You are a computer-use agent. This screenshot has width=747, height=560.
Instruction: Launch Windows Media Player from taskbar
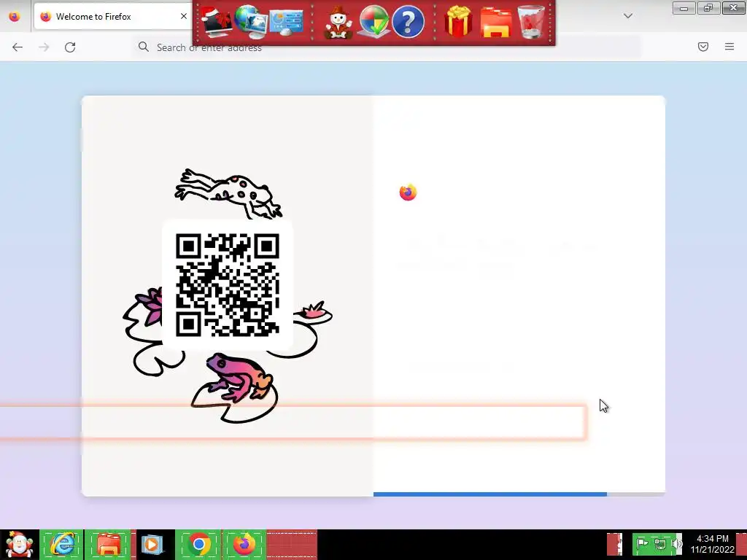pos(152,544)
